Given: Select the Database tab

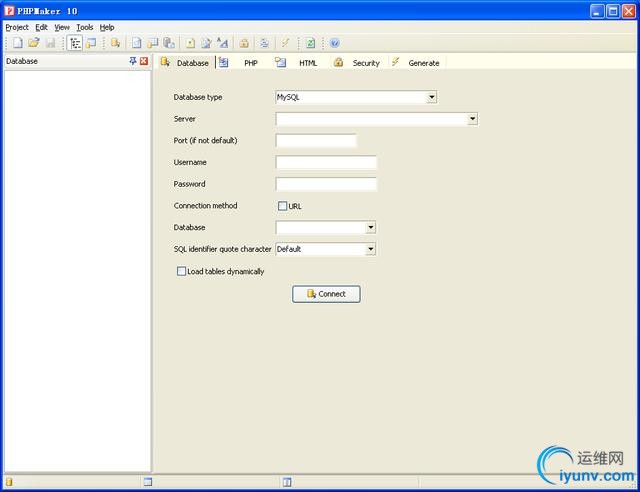Looking at the screenshot, I should click(185, 62).
